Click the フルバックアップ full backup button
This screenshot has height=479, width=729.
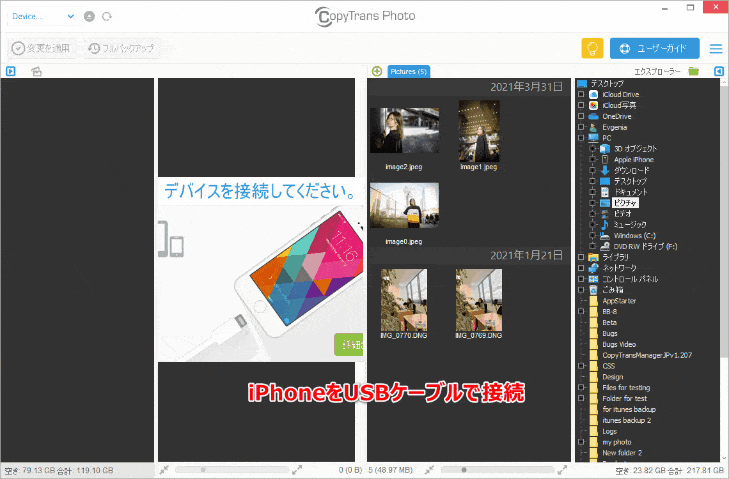point(121,48)
